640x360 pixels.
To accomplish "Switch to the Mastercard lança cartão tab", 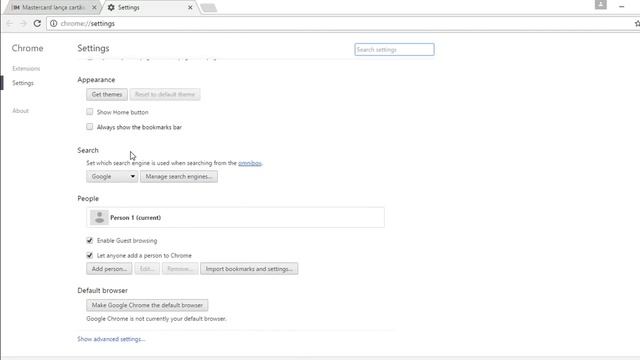I will point(53,7).
